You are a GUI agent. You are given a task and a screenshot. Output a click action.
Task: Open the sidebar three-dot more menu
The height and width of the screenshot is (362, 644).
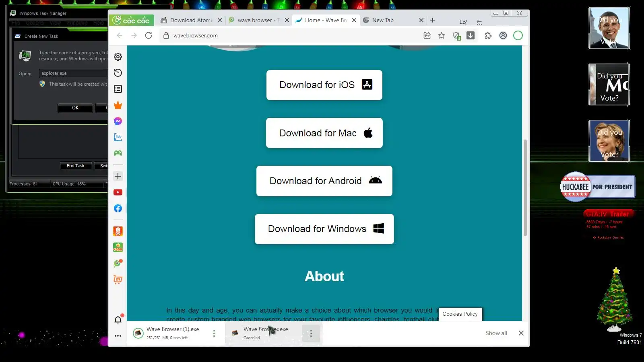click(118, 336)
